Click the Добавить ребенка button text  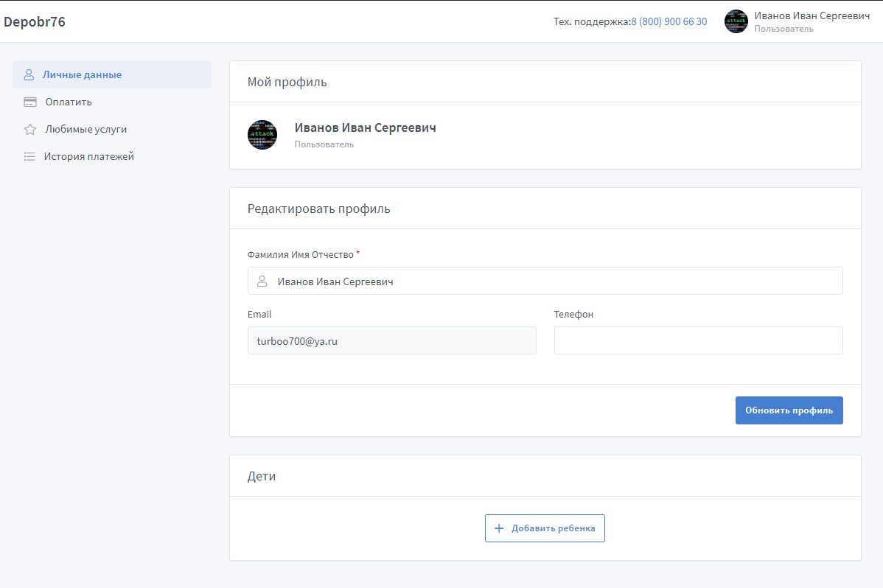554,528
